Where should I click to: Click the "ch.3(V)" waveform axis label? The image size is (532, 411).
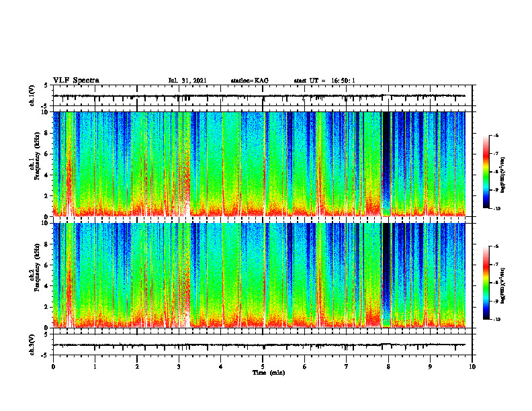point(32,345)
